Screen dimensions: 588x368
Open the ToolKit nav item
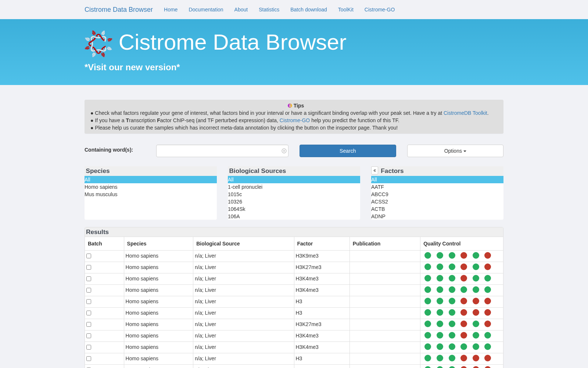(x=346, y=10)
